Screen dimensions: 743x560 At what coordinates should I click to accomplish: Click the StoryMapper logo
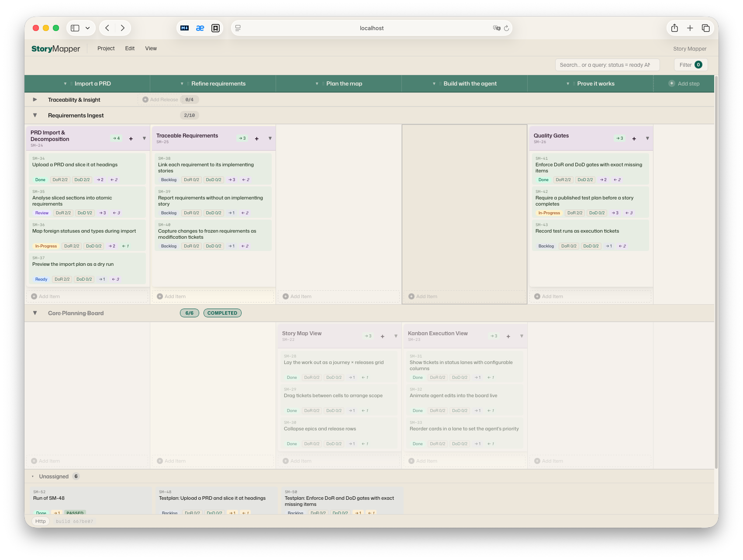pos(56,49)
